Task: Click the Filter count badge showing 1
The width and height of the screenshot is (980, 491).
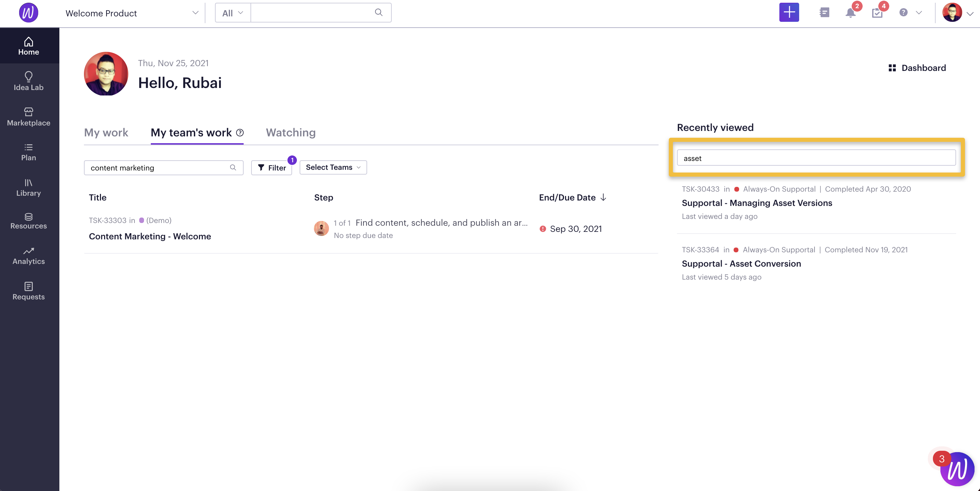Action: pos(292,160)
